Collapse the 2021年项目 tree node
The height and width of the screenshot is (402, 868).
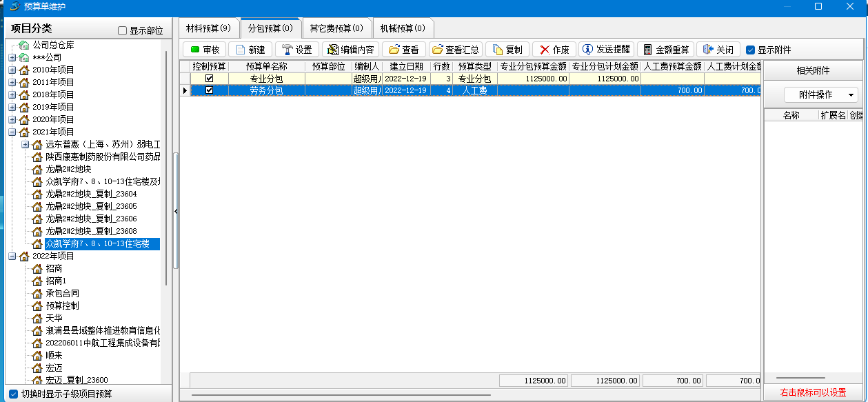point(12,132)
